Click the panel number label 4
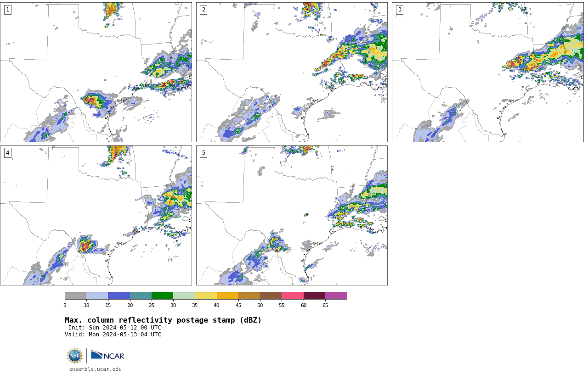This screenshot has height=374, width=588. click(7, 153)
